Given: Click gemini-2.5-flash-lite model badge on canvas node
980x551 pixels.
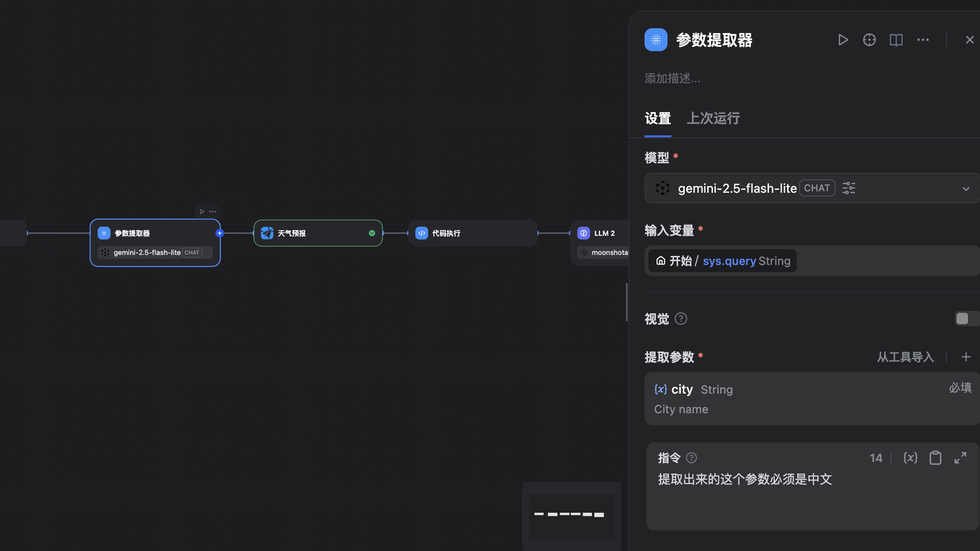Looking at the screenshot, I should tap(155, 253).
